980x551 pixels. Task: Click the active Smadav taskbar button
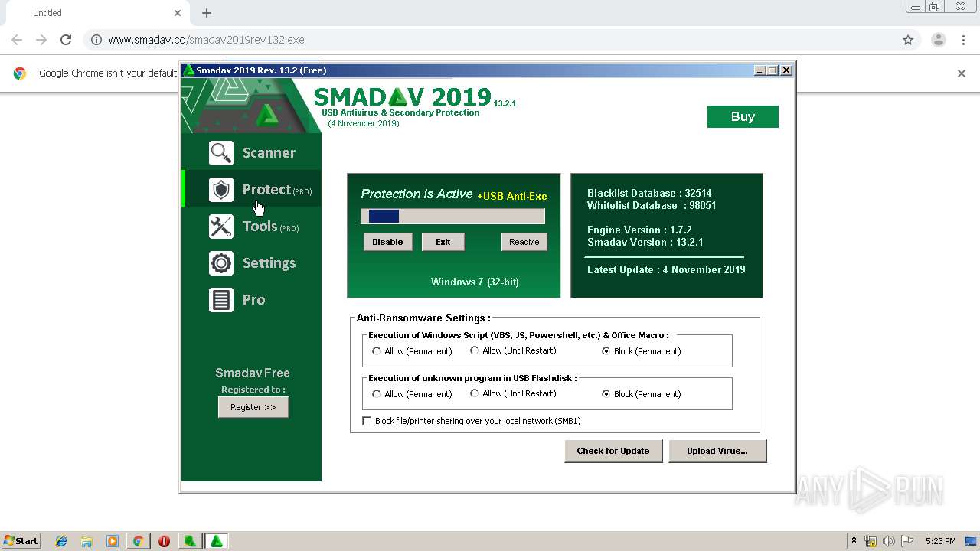click(217, 541)
